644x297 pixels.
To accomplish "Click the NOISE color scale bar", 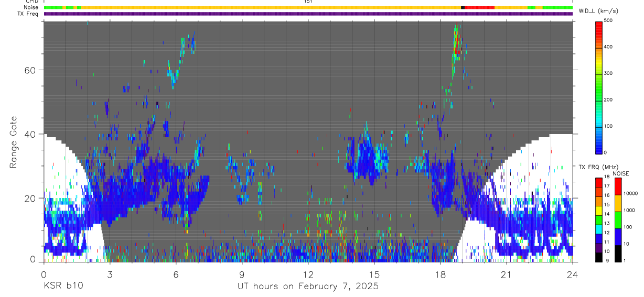I will [618, 220].
